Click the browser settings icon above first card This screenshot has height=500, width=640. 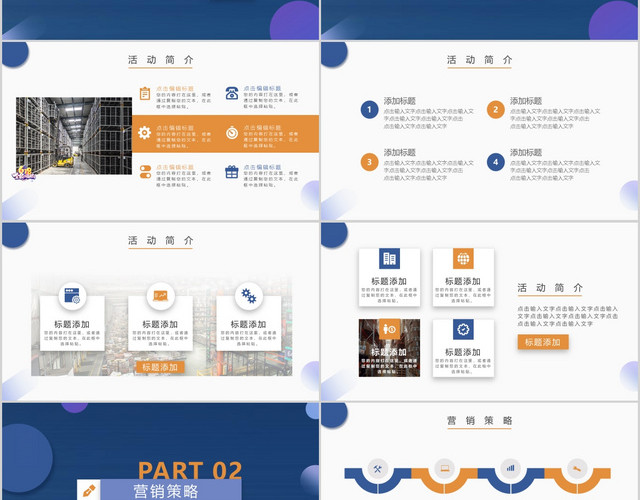(x=72, y=296)
